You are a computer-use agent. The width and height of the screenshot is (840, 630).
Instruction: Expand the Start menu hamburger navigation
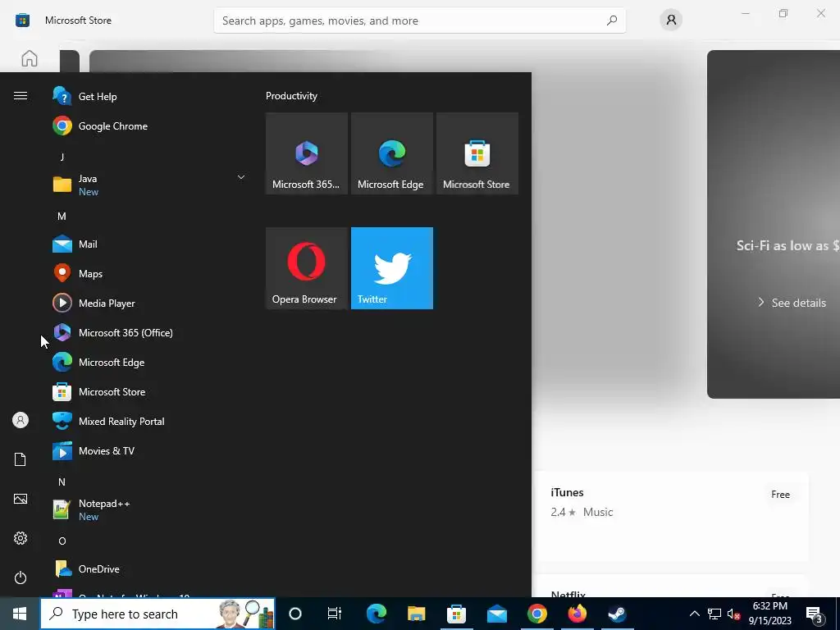[x=21, y=95]
